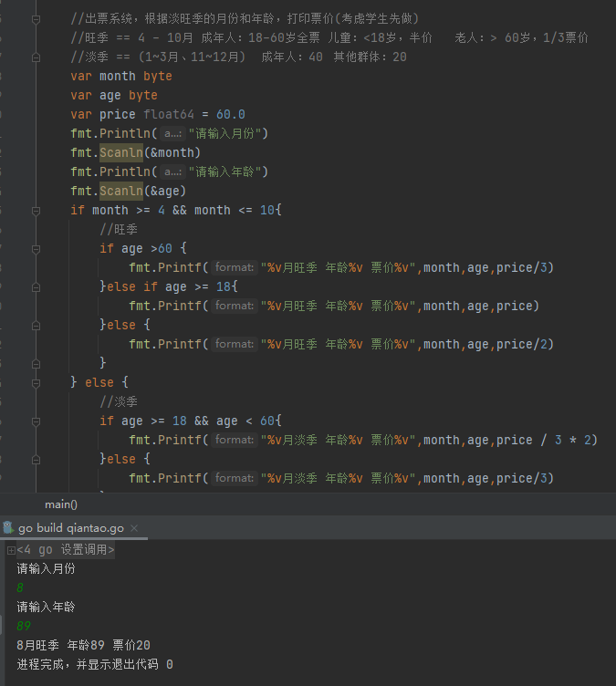Click the highlighted Scanln in fmt.Scanln(&age)
Image resolution: width=616 pixels, height=686 pixels.
pos(121,191)
